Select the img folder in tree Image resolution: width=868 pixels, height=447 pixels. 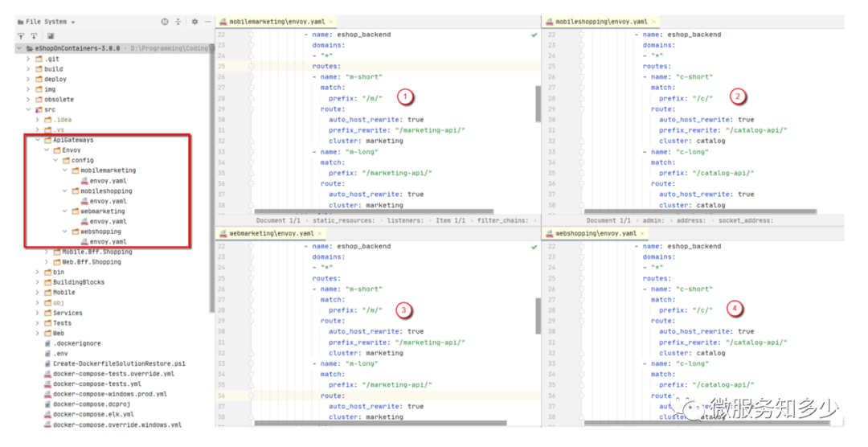coord(50,89)
